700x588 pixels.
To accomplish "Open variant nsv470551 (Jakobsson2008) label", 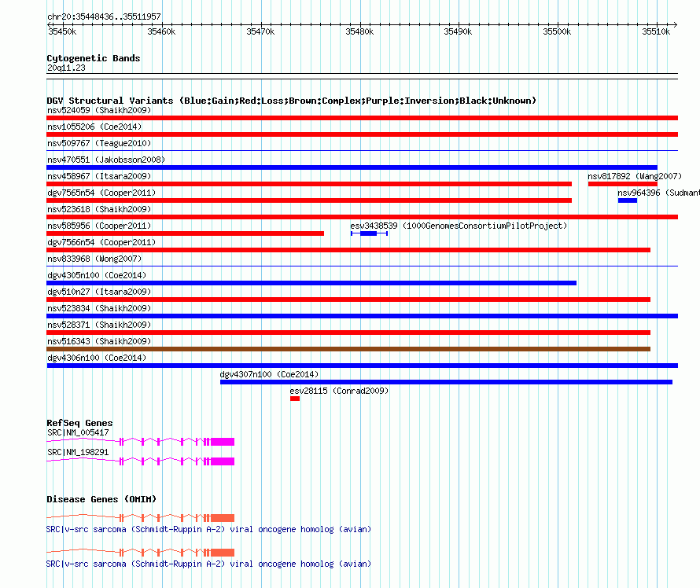I will (x=106, y=160).
